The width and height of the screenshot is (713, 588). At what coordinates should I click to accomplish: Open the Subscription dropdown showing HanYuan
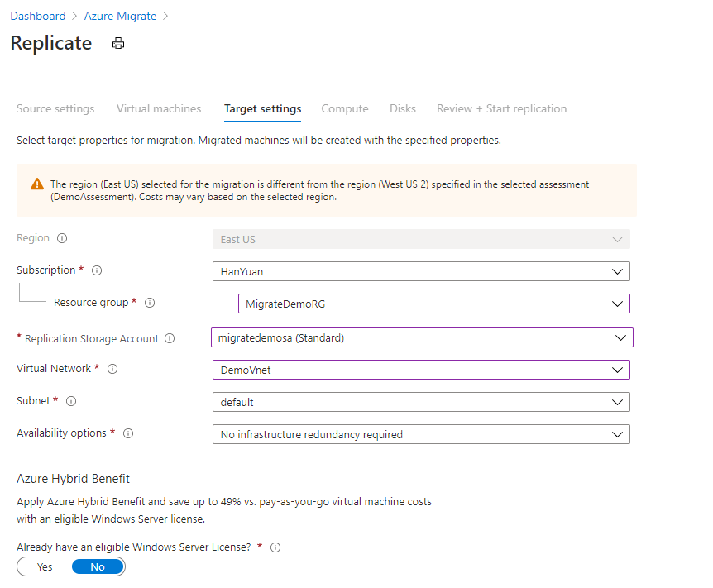(x=421, y=271)
